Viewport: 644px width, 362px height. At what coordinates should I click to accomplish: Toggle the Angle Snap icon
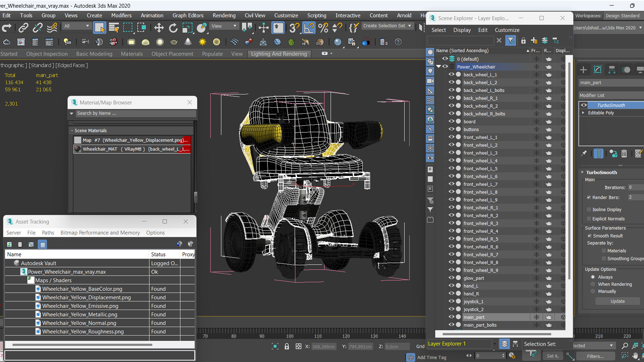309,28
